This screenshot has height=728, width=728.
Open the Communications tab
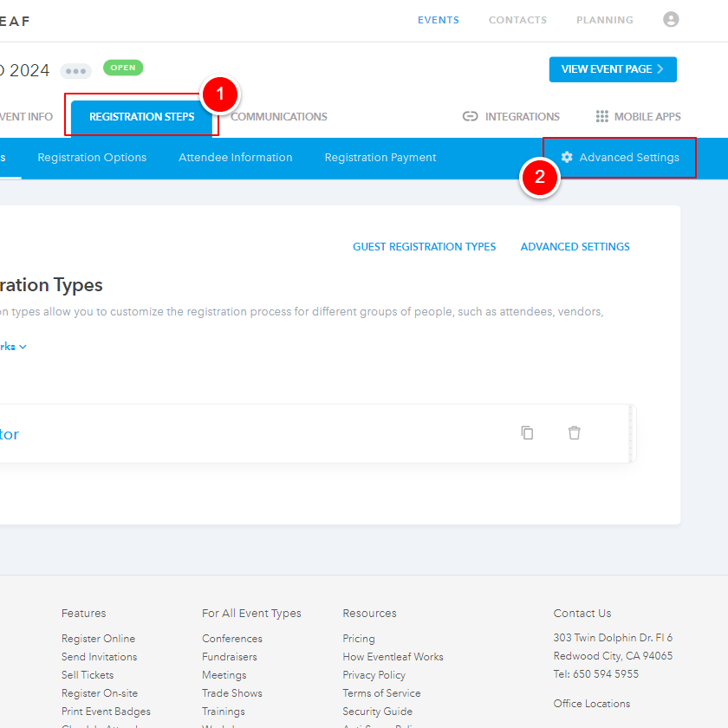pyautogui.click(x=278, y=116)
